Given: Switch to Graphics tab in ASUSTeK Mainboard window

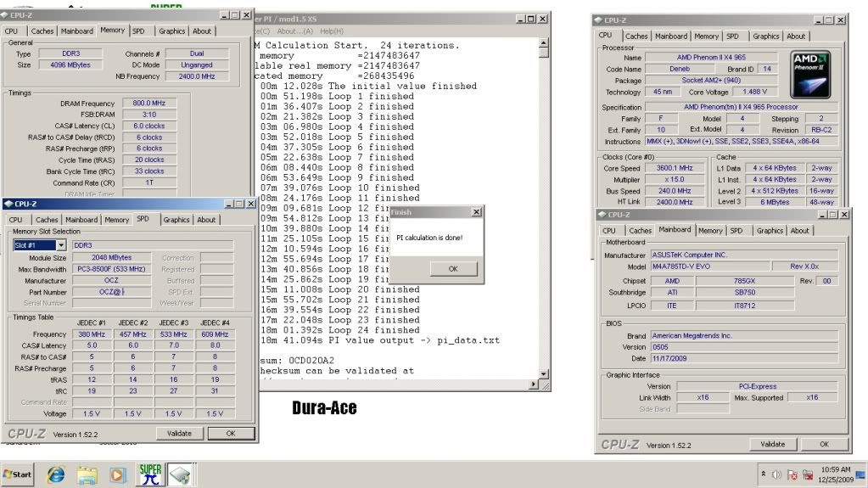Looking at the screenshot, I should (x=770, y=231).
